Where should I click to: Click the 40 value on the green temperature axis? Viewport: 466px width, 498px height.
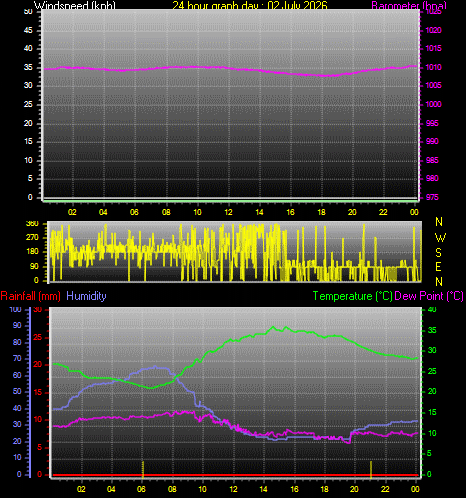click(x=432, y=310)
